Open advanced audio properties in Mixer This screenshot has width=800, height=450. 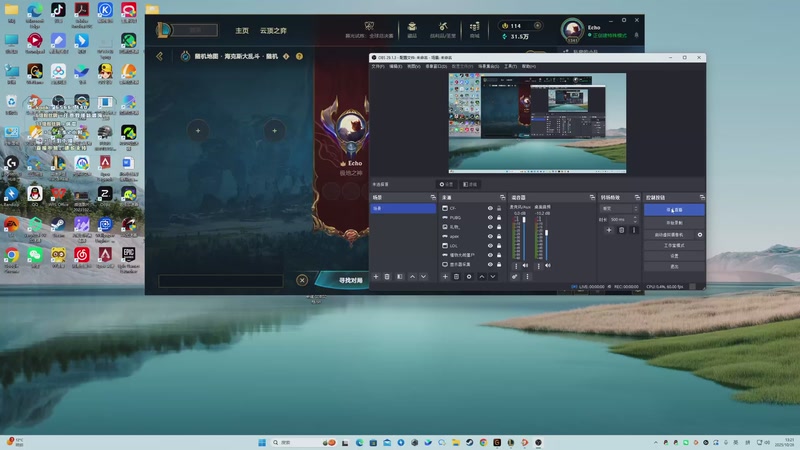tap(514, 277)
